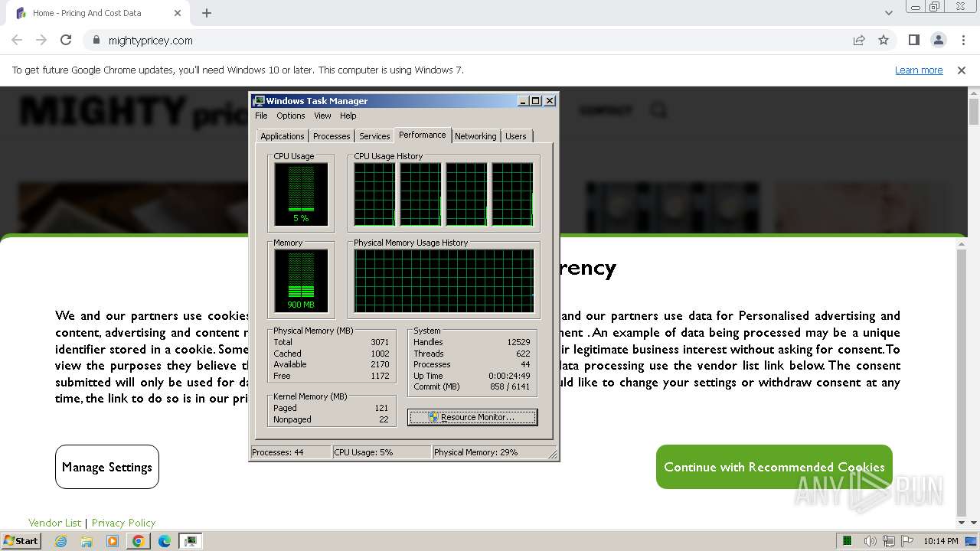Click the address bar URL mightypricey.com
The height and width of the screenshot is (551, 980).
pos(150,41)
